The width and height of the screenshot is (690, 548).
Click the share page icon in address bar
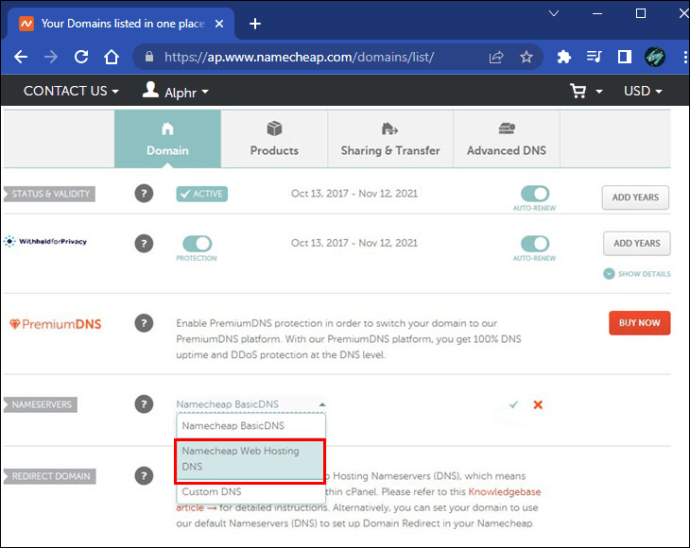point(496,57)
